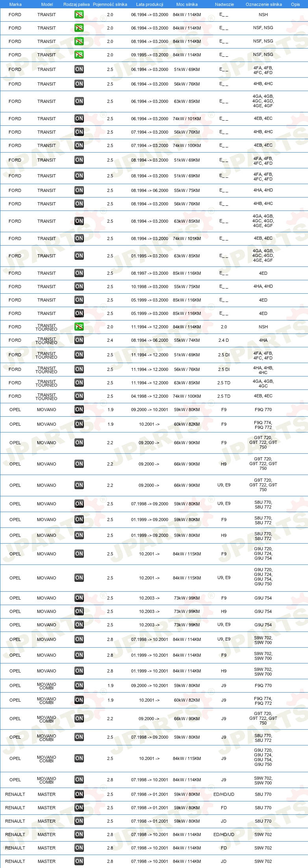The width and height of the screenshot is (308, 868).
Task: Click the ON icon in the Renault Master 2.5 FD row
Action: 79,808
